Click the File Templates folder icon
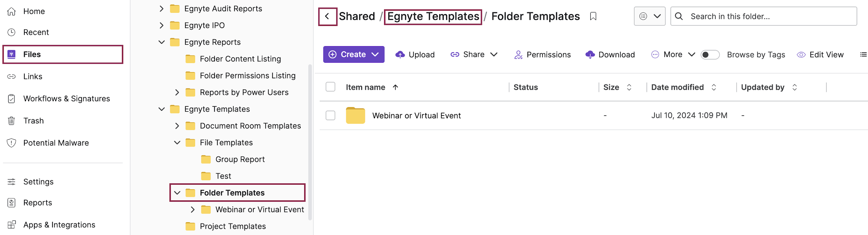The image size is (868, 235). click(x=190, y=143)
